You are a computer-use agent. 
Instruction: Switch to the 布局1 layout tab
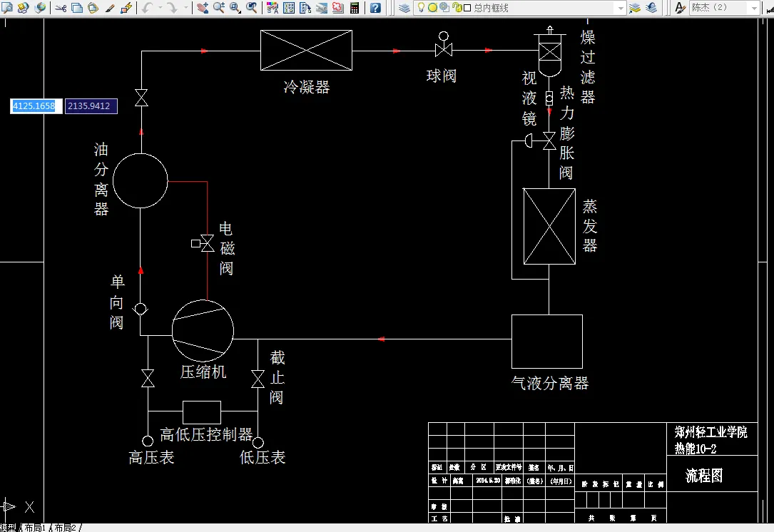tap(35, 528)
